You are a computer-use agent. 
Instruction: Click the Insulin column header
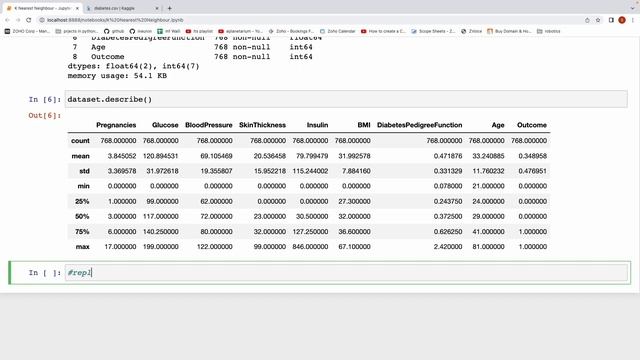click(317, 125)
